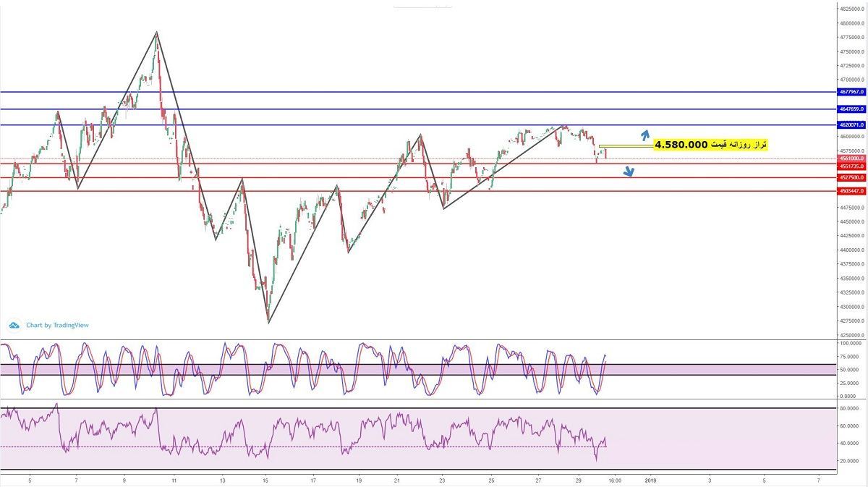The height and width of the screenshot is (487, 868).
Task: Select the 4561000.0 current price label
Action: point(851,158)
